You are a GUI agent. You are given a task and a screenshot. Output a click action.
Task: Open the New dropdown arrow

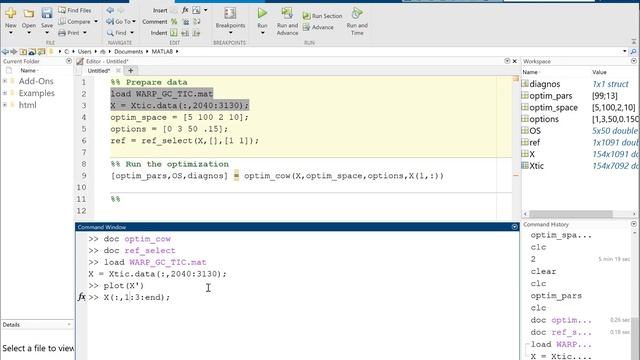point(11,33)
